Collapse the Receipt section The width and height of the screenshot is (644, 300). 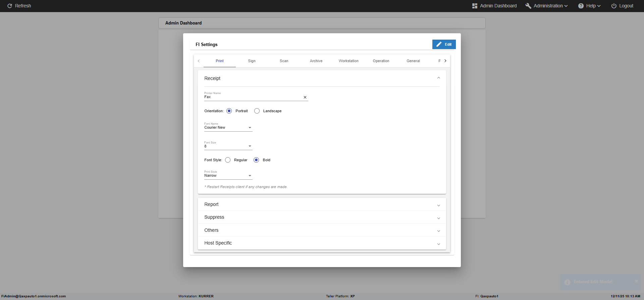(438, 78)
